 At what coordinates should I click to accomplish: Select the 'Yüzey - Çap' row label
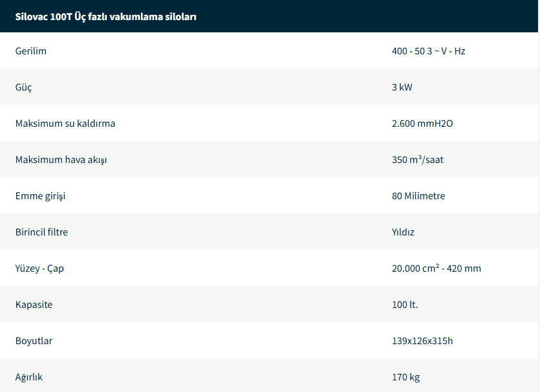(39, 268)
